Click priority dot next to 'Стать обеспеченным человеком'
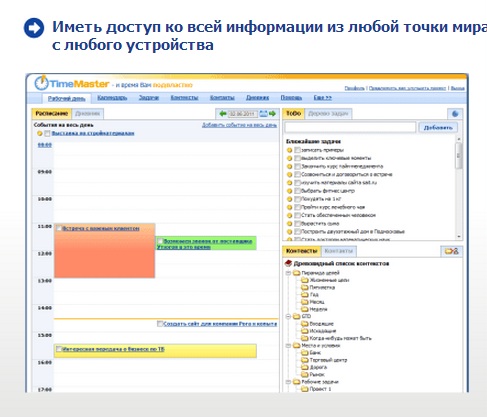 [x=289, y=215]
